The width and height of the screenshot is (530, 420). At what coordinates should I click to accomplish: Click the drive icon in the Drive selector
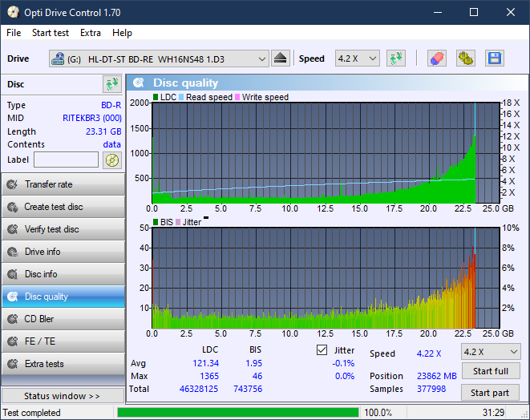(x=58, y=59)
